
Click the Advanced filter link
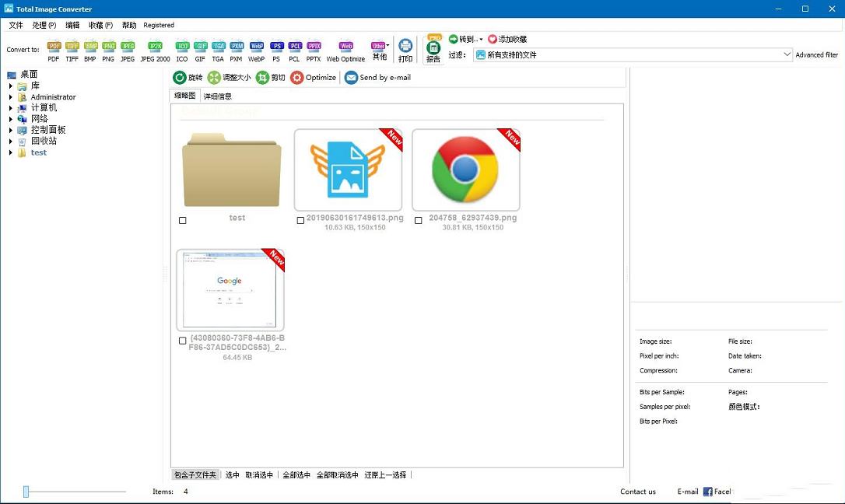tap(816, 55)
